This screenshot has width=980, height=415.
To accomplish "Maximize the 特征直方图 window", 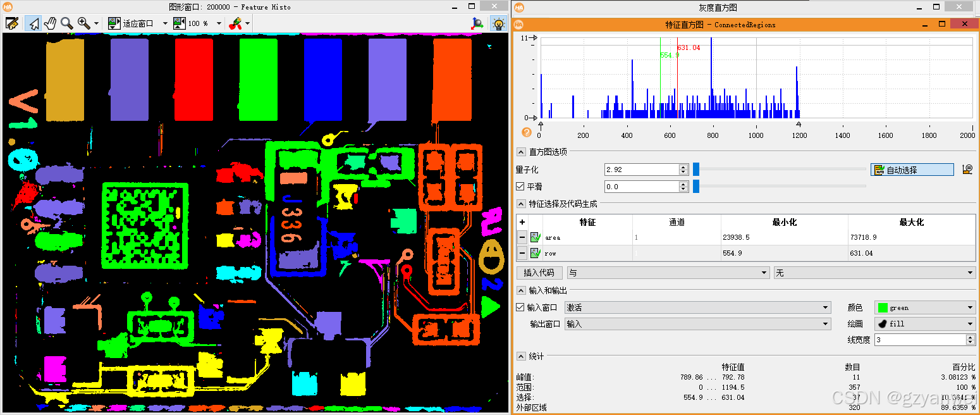I will (x=942, y=24).
